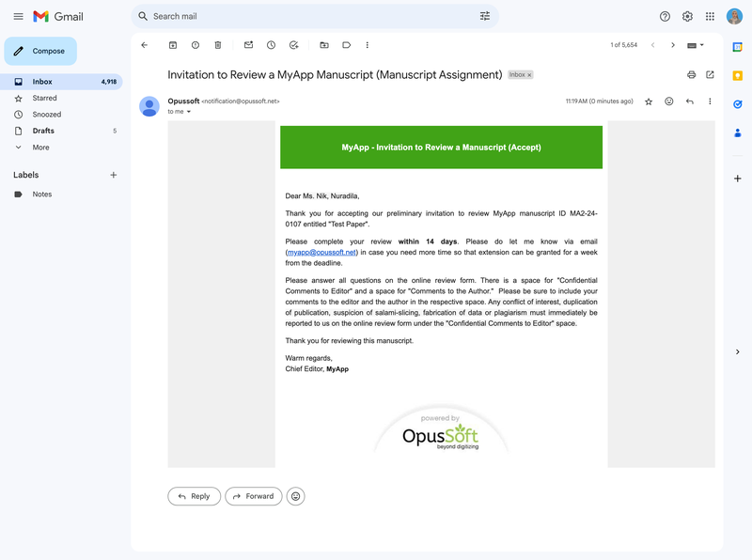Click the Gmail logo
This screenshot has width=752, height=560.
[58, 16]
